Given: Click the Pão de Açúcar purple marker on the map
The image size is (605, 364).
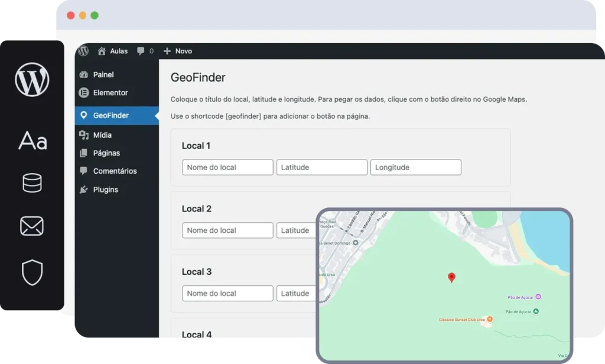Looking at the screenshot, I should pos(538,297).
